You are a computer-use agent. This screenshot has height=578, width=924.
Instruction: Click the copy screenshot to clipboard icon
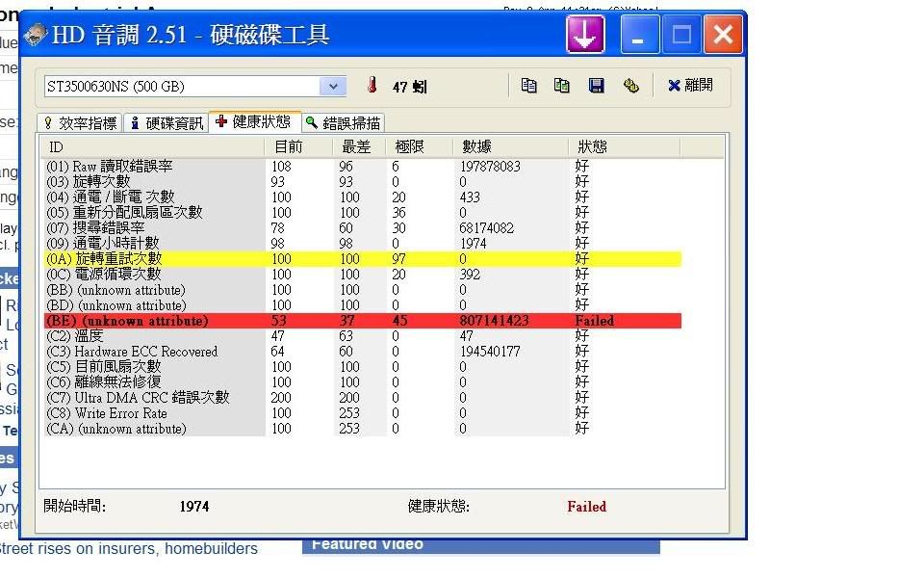pyautogui.click(x=562, y=86)
